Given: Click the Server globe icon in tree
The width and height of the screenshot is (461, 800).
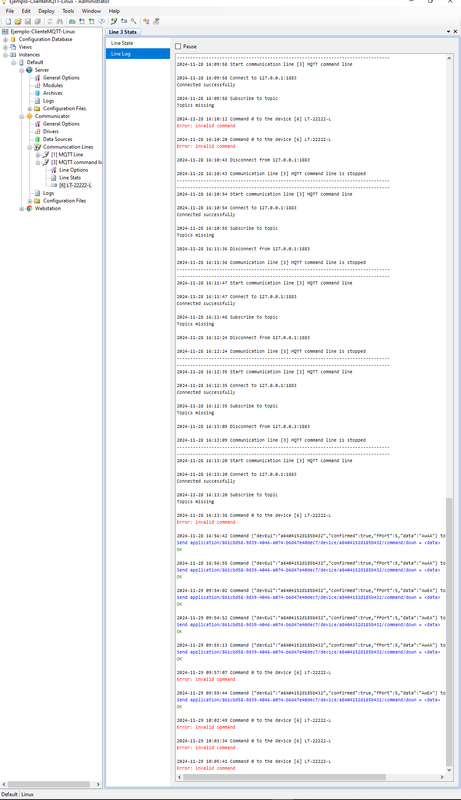Looking at the screenshot, I should (x=29, y=70).
